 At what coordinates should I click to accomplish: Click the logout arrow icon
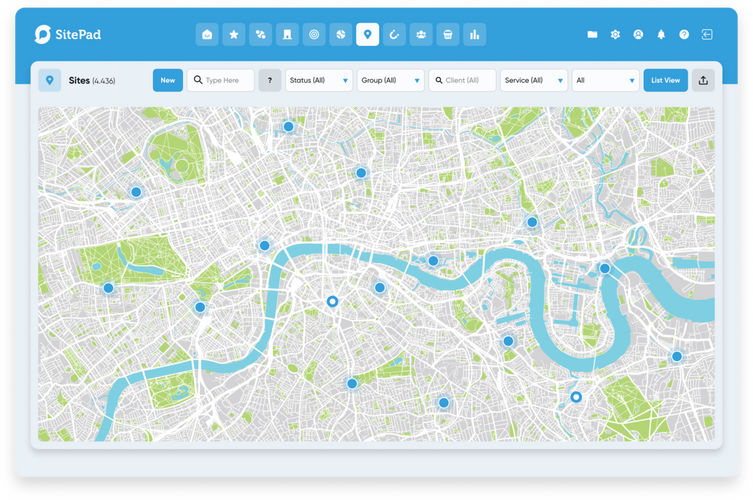point(707,34)
